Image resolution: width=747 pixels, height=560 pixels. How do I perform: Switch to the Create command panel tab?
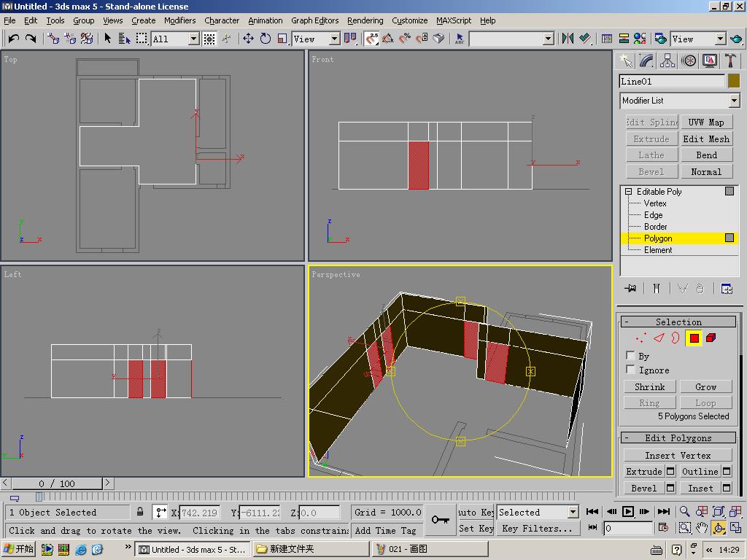coord(625,61)
